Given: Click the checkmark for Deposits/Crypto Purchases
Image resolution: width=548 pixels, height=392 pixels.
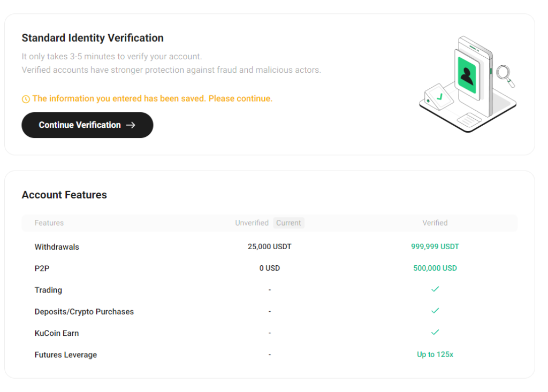Looking at the screenshot, I should tap(435, 310).
